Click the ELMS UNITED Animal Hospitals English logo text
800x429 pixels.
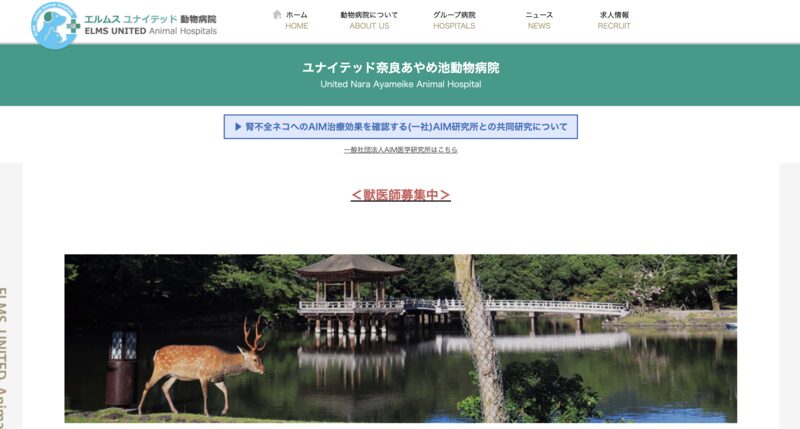point(151,31)
